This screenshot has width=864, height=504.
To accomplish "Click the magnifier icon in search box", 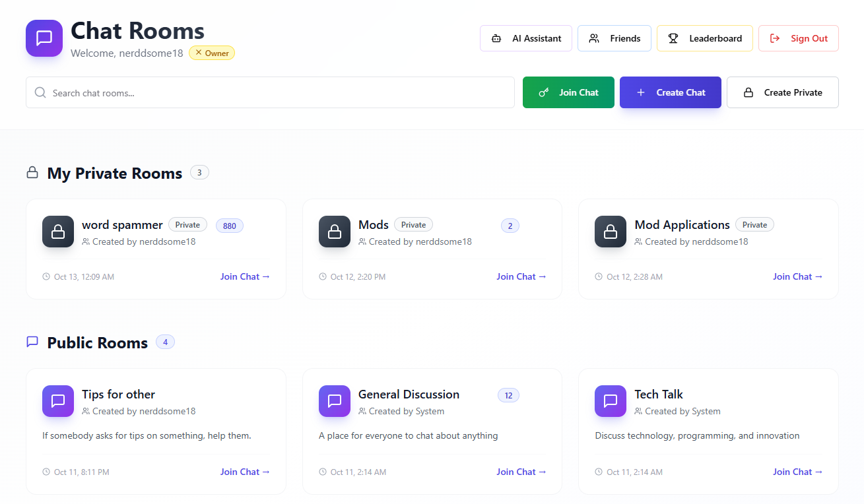I will [40, 92].
